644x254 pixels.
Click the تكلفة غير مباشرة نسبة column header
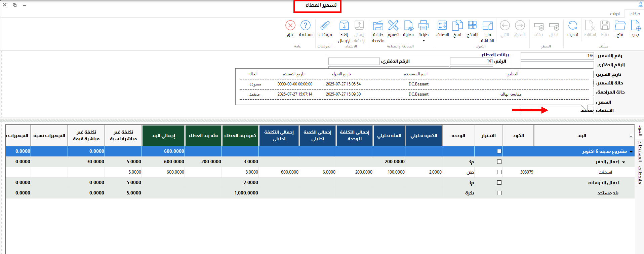tap(123, 136)
